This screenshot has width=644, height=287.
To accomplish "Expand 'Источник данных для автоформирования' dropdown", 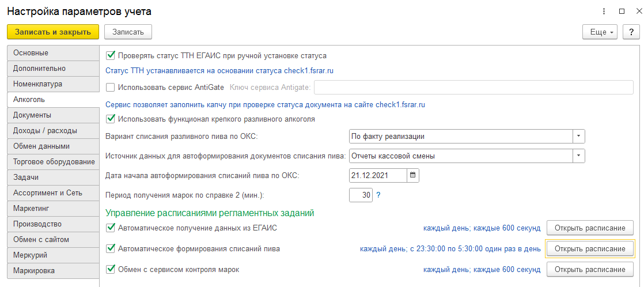I will [x=578, y=156].
